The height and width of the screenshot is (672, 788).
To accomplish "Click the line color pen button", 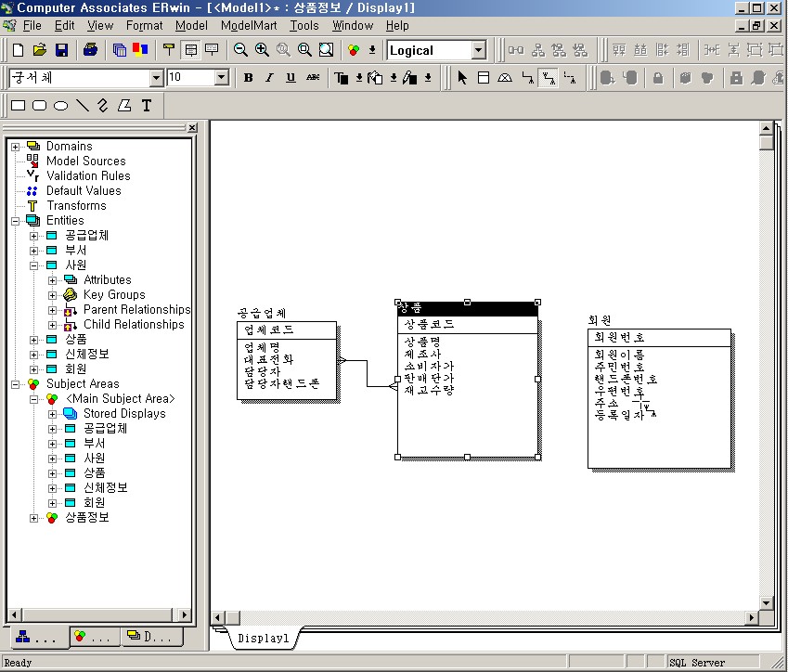I will (409, 77).
